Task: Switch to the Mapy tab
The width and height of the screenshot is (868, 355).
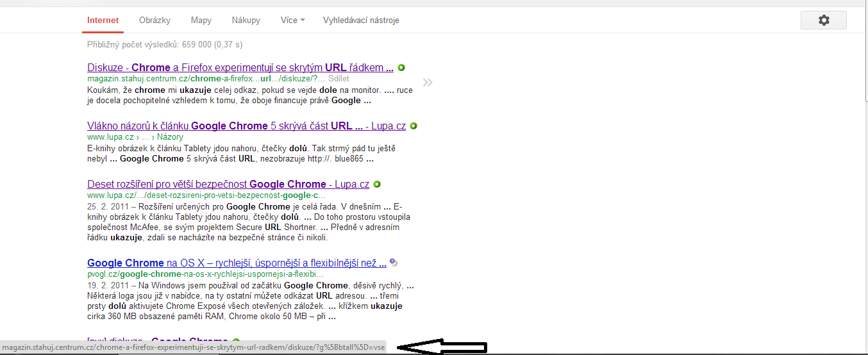Action: pyautogui.click(x=201, y=20)
